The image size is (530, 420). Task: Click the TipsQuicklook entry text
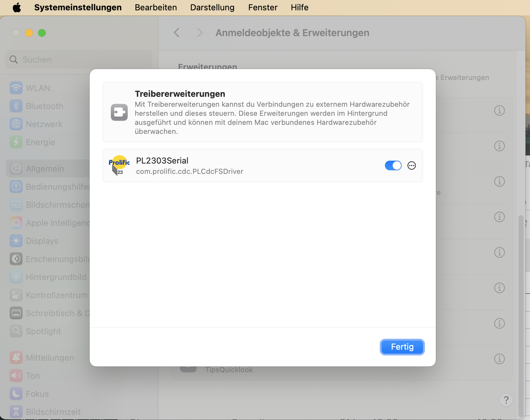click(x=229, y=370)
